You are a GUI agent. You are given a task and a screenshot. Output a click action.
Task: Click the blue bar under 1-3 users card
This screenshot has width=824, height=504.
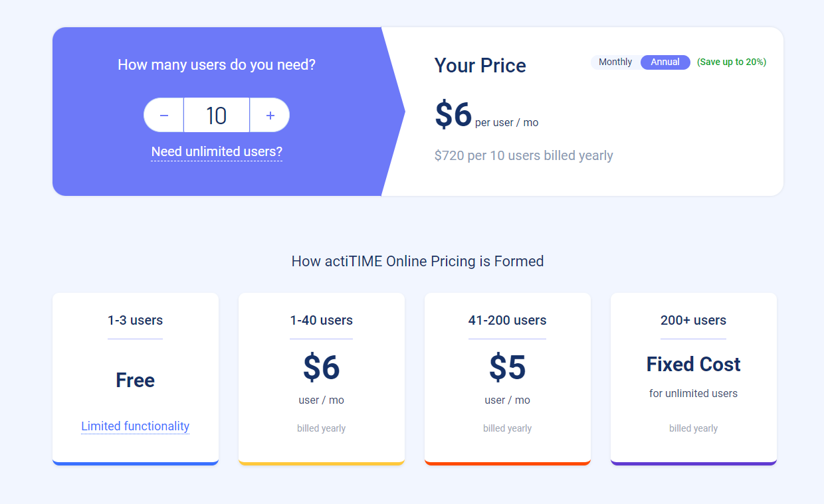pos(136,463)
